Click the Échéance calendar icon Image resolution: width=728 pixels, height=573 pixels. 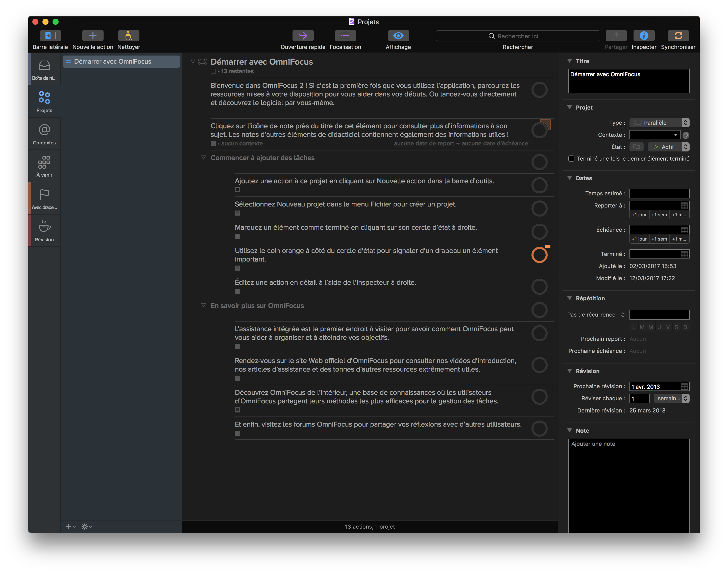tap(684, 230)
